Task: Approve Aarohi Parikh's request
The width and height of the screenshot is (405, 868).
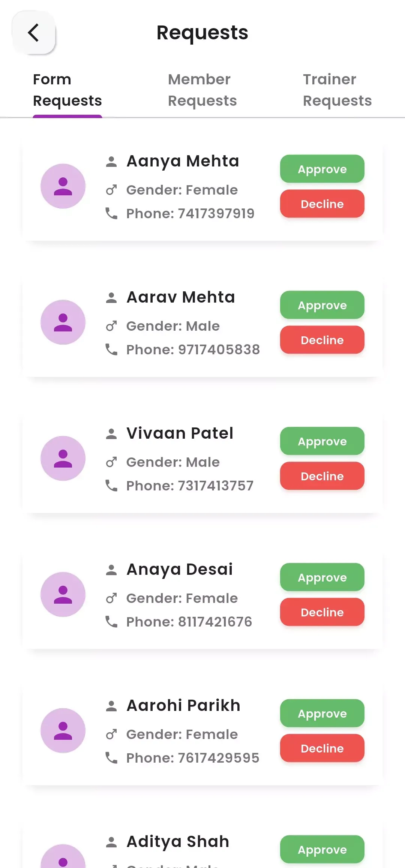Action: [x=322, y=714]
